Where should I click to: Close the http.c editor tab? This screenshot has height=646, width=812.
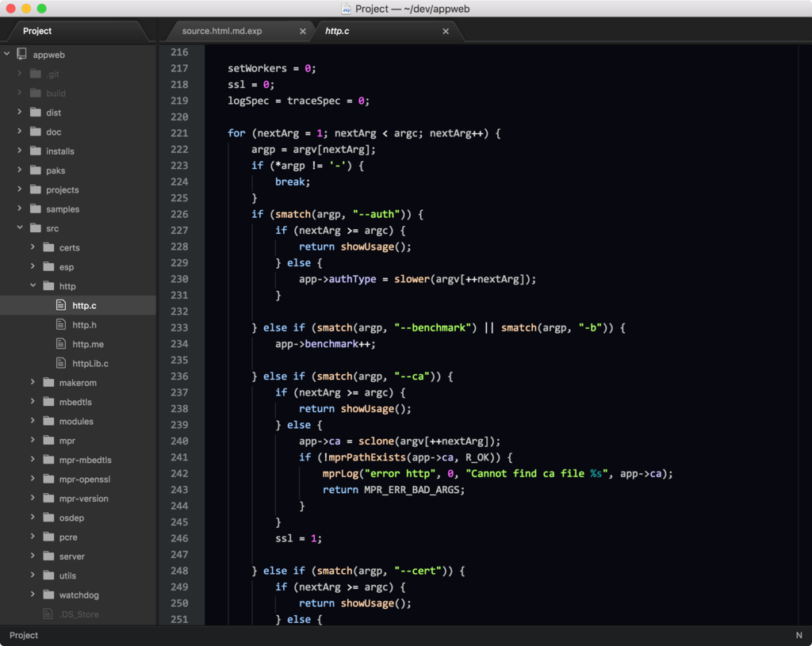click(446, 32)
